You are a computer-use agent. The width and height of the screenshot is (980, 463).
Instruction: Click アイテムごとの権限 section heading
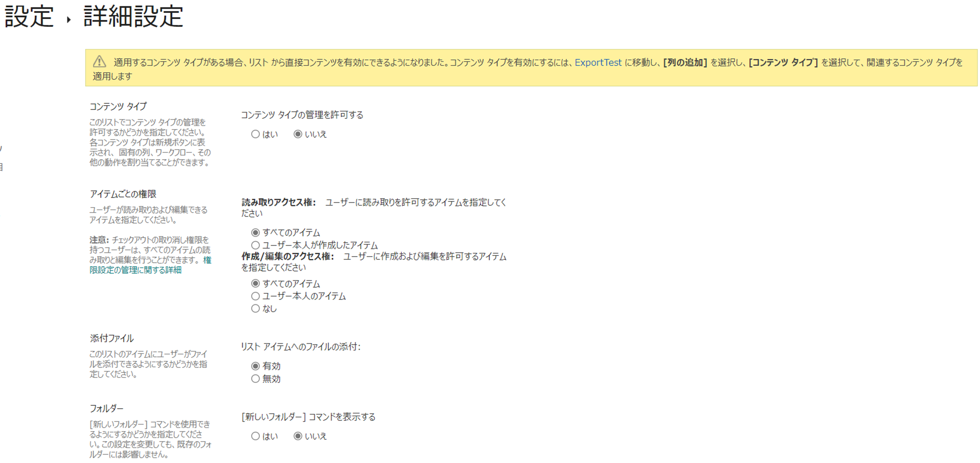point(123,194)
